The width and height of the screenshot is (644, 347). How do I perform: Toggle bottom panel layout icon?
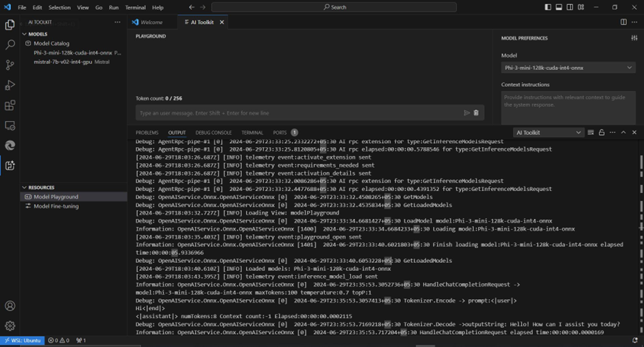559,7
